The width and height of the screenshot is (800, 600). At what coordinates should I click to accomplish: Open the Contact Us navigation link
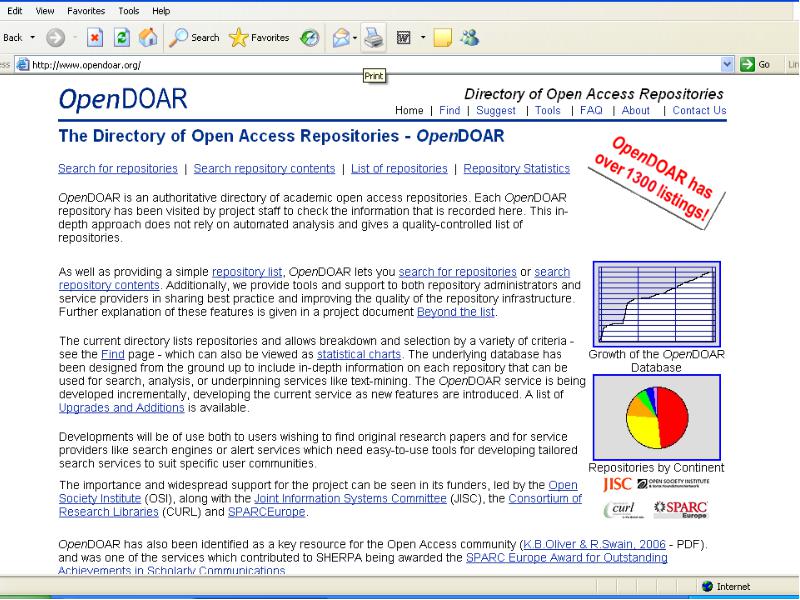699,110
